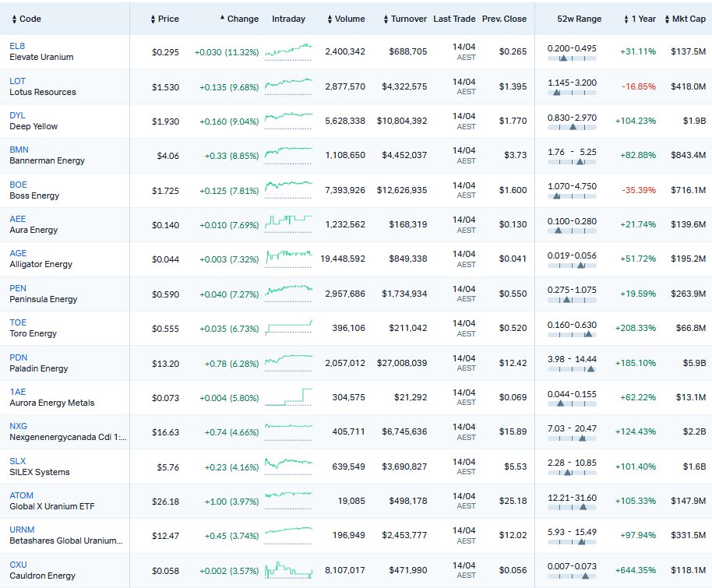Click the 1 Year column sort icon

(627, 19)
